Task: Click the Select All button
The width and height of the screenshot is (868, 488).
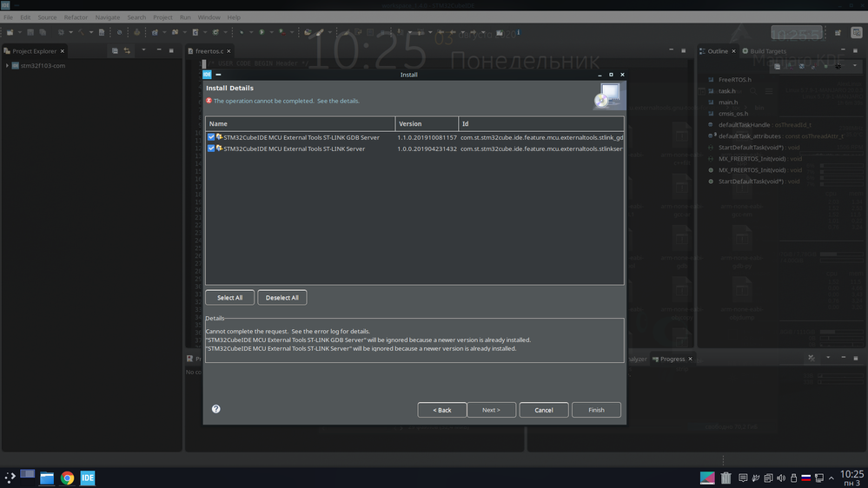Action: [x=229, y=298]
